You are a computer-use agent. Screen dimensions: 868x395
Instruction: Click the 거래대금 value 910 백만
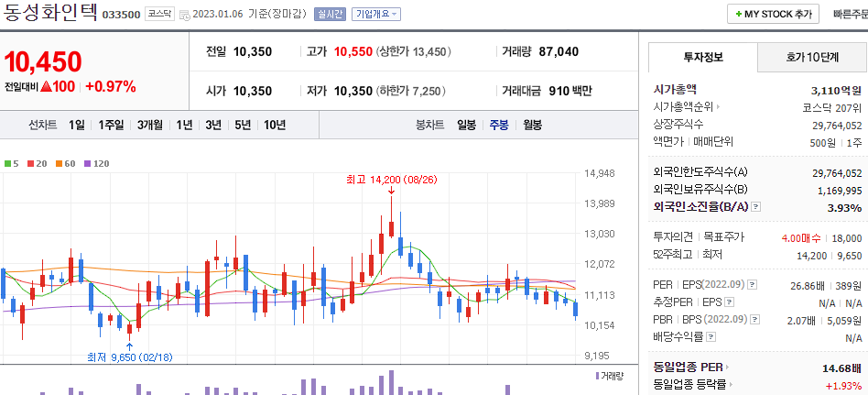pyautogui.click(x=570, y=91)
